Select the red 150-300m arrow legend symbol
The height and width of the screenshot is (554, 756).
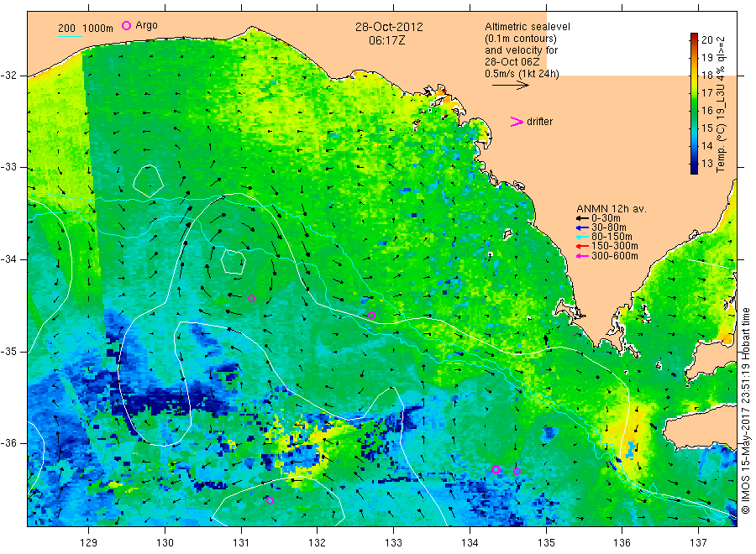click(x=582, y=246)
